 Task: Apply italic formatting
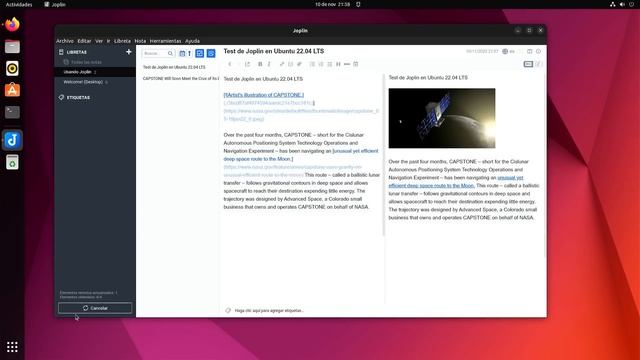[269, 64]
